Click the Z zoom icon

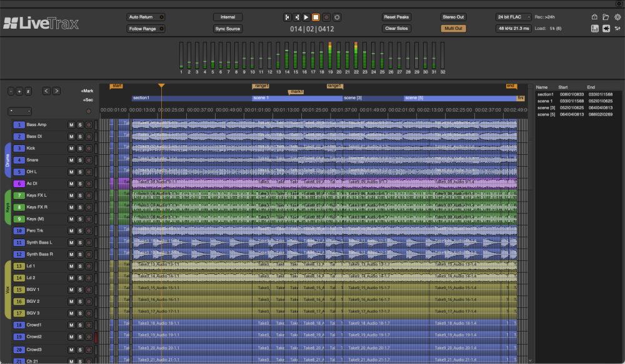[x=28, y=91]
